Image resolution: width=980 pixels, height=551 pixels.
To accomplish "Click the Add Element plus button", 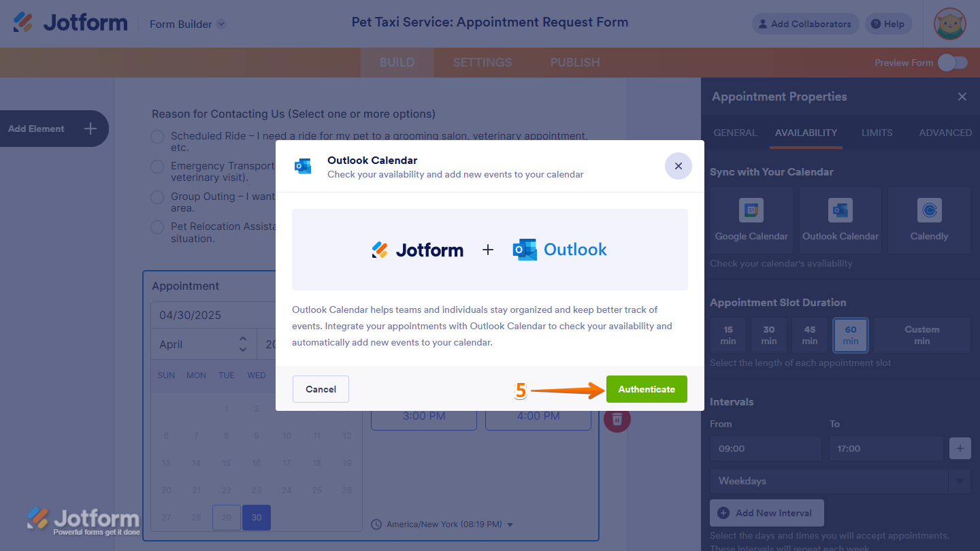I will [x=91, y=129].
